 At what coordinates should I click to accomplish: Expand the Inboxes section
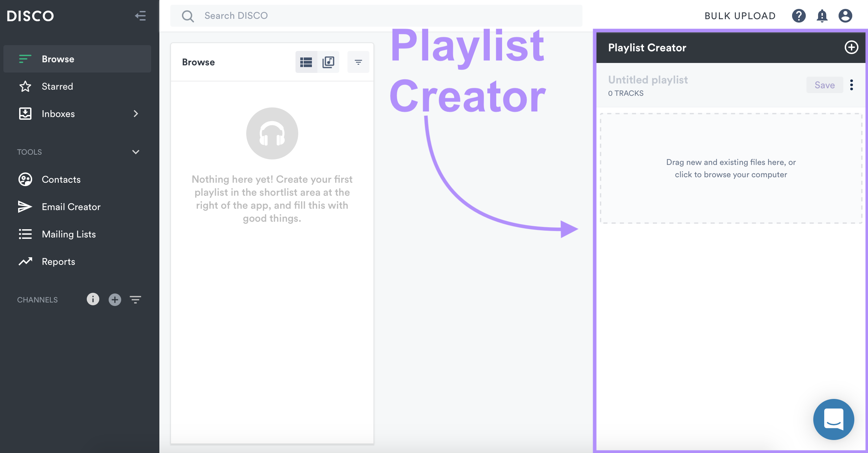tap(136, 114)
